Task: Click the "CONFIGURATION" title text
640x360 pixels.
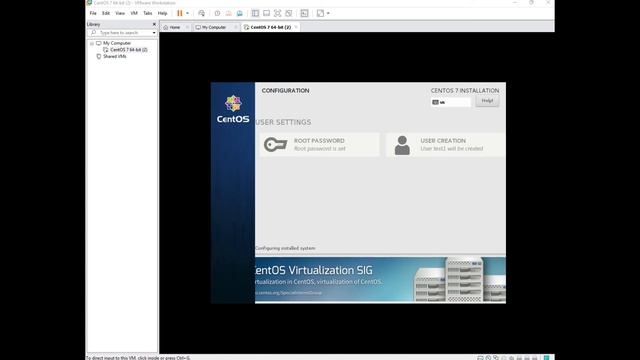Action: pyautogui.click(x=285, y=91)
